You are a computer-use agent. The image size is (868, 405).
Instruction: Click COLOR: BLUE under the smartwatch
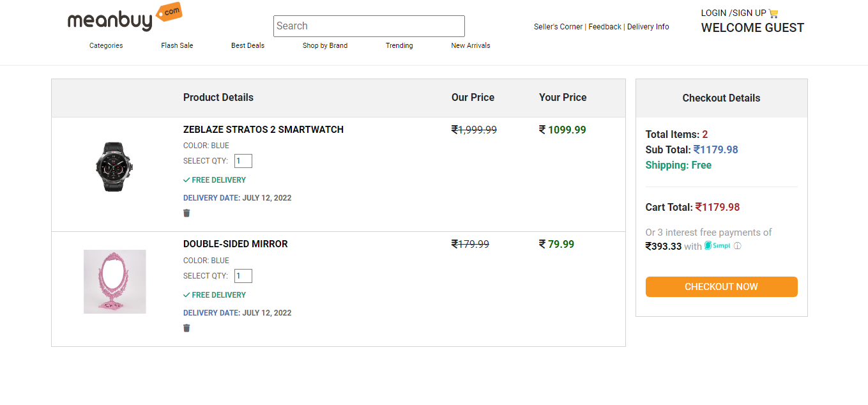tap(206, 146)
